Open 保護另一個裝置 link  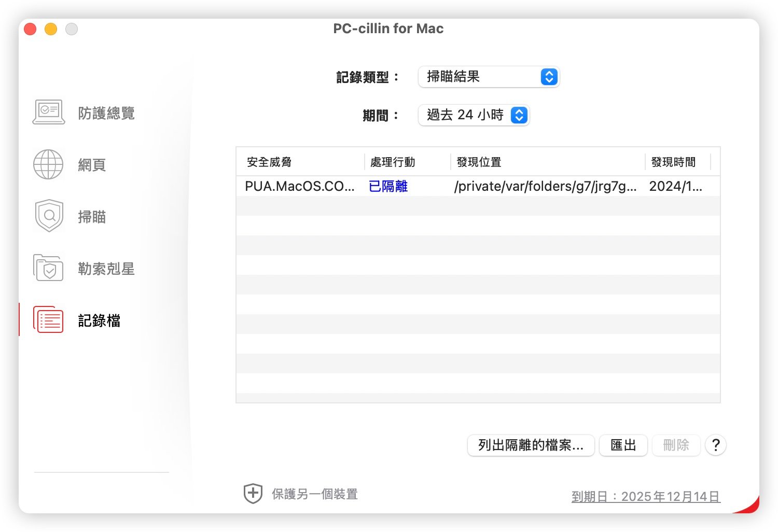tap(315, 494)
